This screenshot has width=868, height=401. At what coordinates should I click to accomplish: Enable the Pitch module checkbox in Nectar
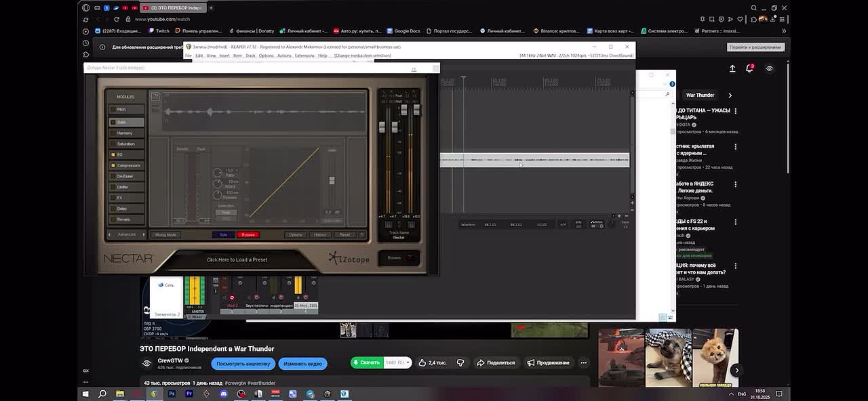click(113, 109)
